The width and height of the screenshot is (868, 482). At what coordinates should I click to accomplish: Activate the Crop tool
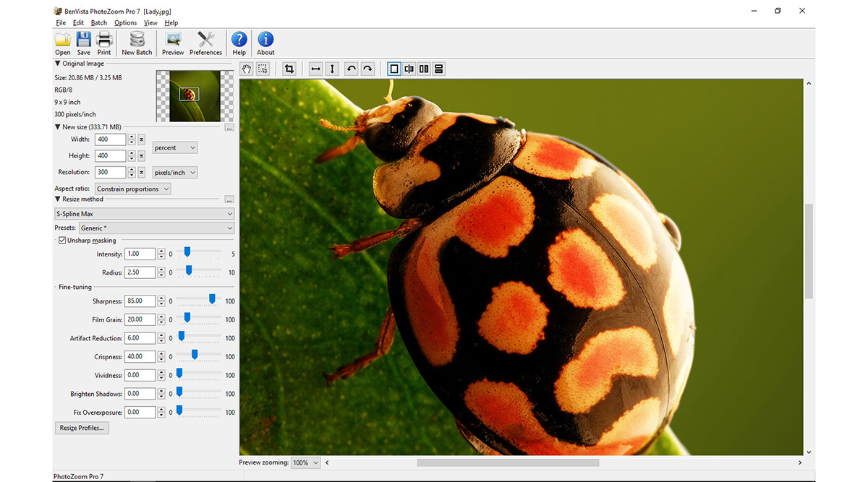point(289,69)
